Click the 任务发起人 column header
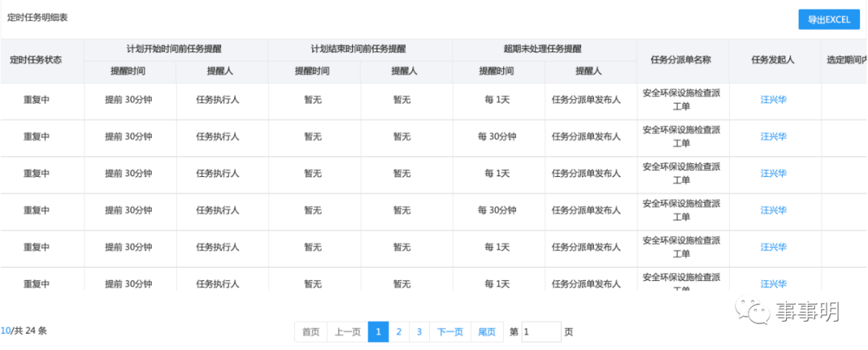This screenshot has height=350, width=868. pyautogui.click(x=772, y=60)
